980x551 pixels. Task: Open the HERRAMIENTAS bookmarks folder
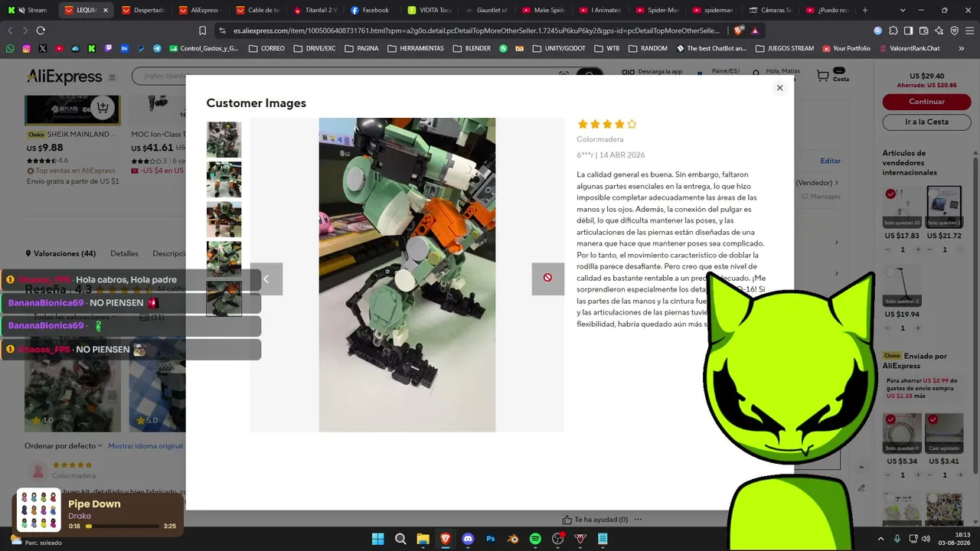(x=416, y=48)
